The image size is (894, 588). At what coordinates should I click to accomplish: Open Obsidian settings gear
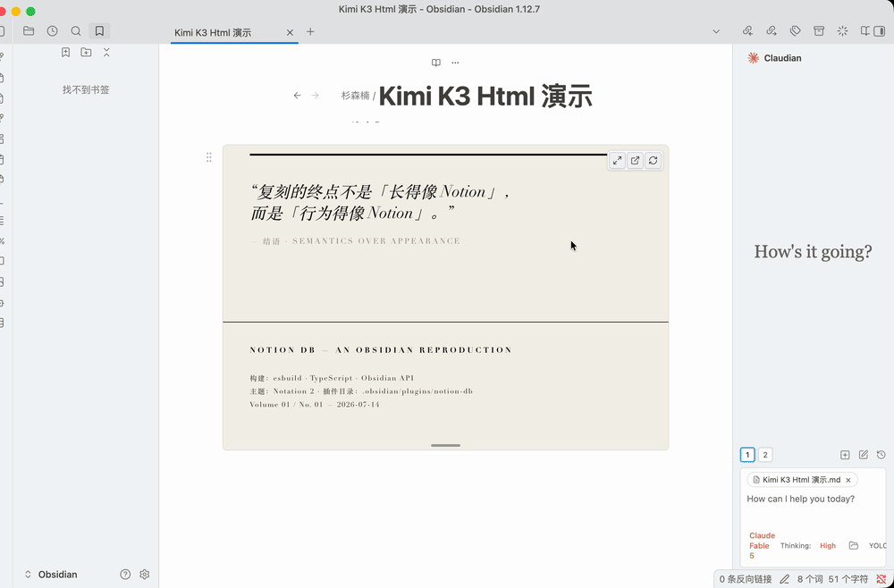[x=144, y=575]
